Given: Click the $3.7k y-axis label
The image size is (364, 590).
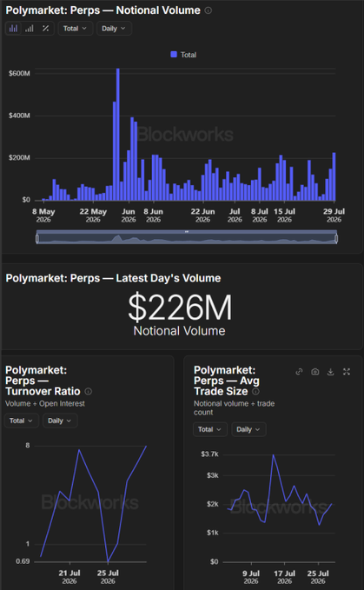Looking at the screenshot, I should pyautogui.click(x=210, y=454).
